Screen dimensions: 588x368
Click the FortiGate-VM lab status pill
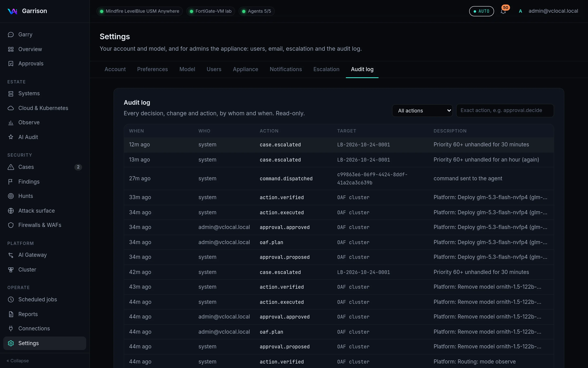(x=211, y=11)
